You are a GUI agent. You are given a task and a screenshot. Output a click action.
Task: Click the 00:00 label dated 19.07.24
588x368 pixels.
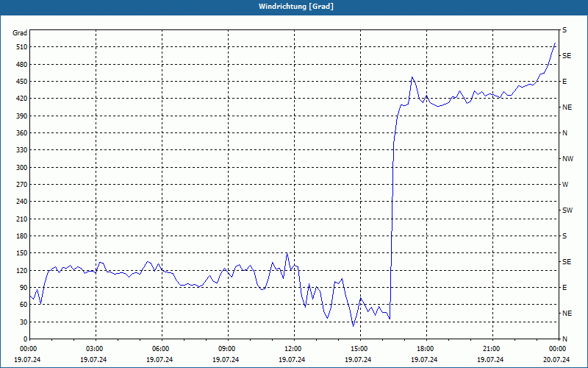click(27, 349)
